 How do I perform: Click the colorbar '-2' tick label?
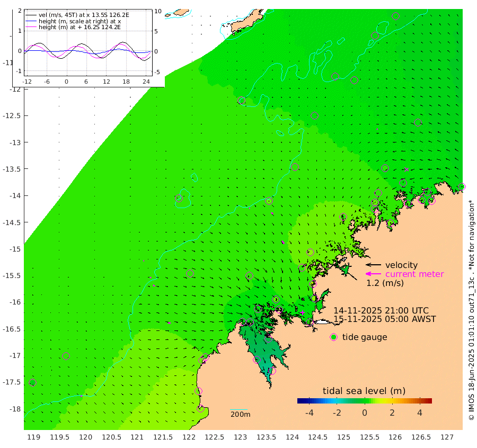(x=337, y=413)
